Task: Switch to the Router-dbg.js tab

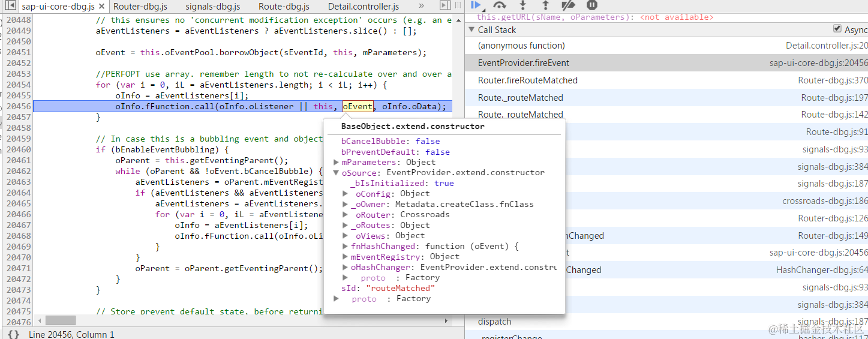Action: pos(140,7)
